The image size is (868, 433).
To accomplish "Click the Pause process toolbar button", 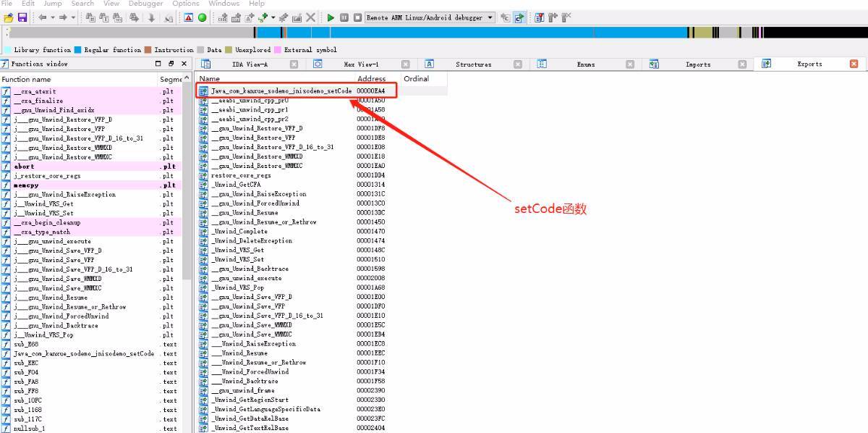I will (344, 17).
